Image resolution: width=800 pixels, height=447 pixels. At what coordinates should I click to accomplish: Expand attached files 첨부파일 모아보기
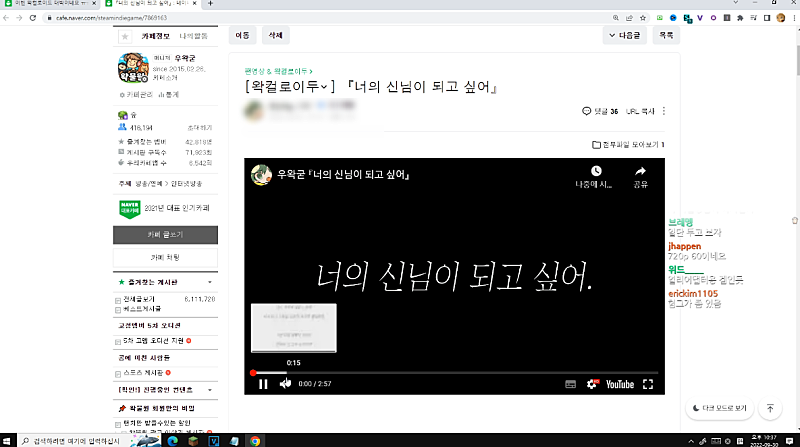pyautogui.click(x=628, y=145)
